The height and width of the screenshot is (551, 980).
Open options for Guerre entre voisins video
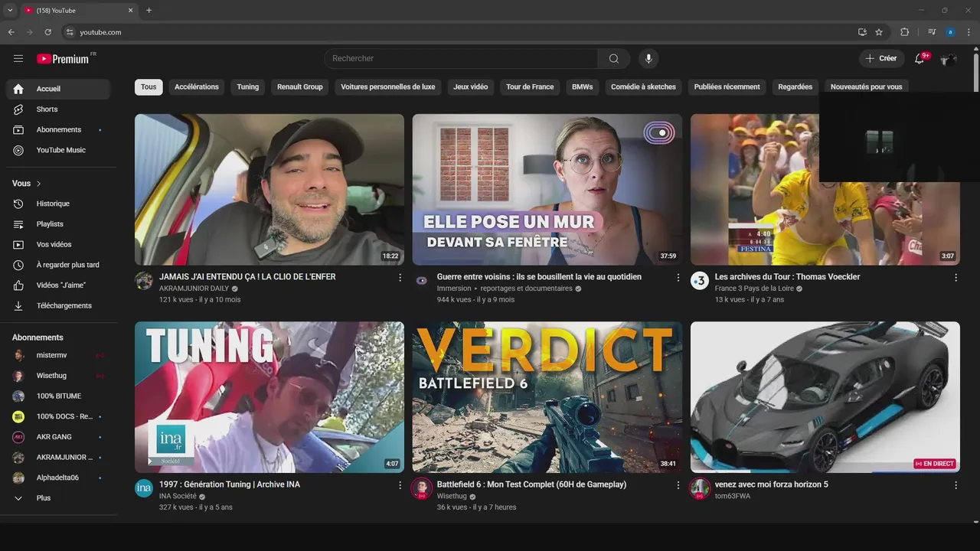pyautogui.click(x=678, y=278)
